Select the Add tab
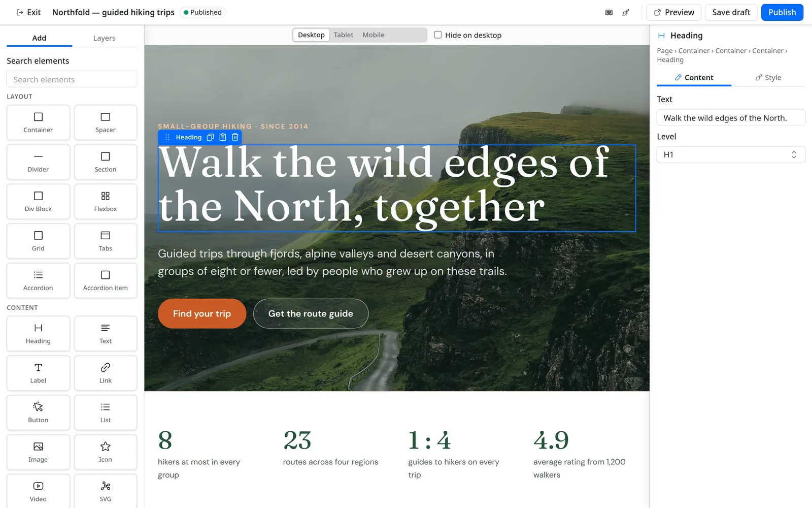This screenshot has height=508, width=812. click(39, 38)
